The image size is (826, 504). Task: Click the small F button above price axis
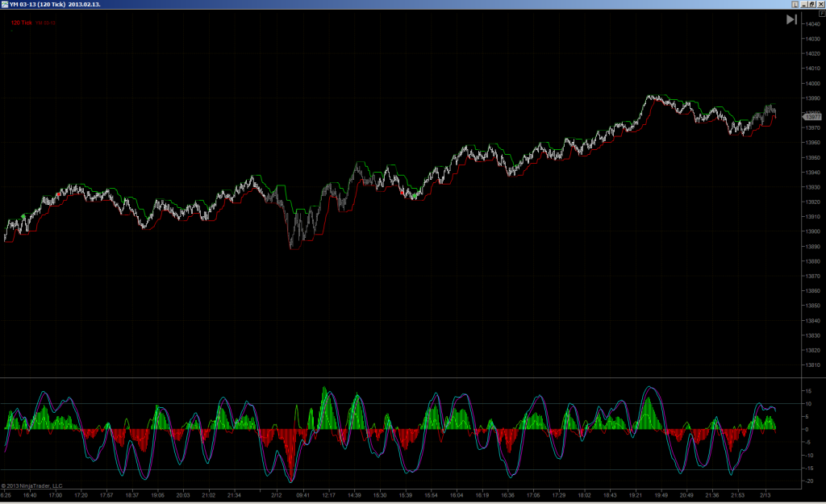822,14
